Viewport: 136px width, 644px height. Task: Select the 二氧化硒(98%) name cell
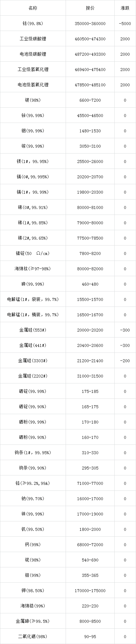(x=33, y=636)
